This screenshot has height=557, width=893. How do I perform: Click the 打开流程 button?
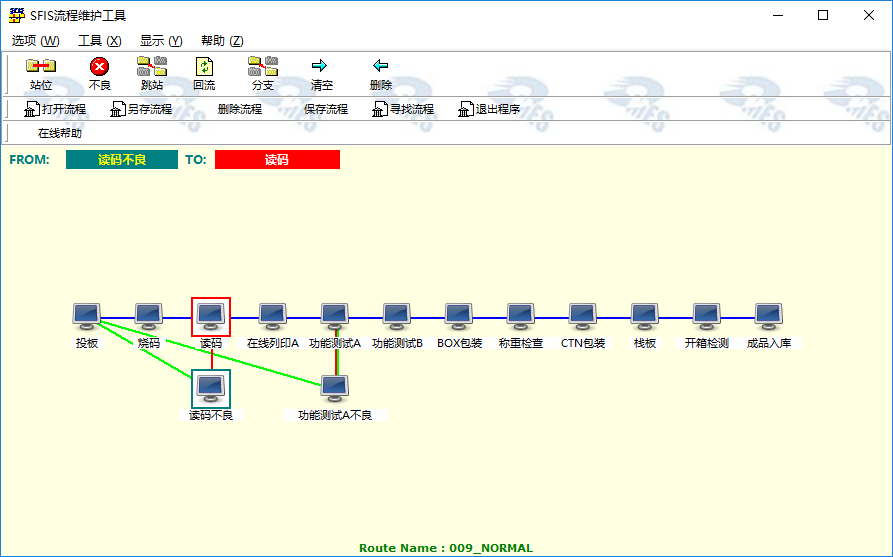(55, 109)
